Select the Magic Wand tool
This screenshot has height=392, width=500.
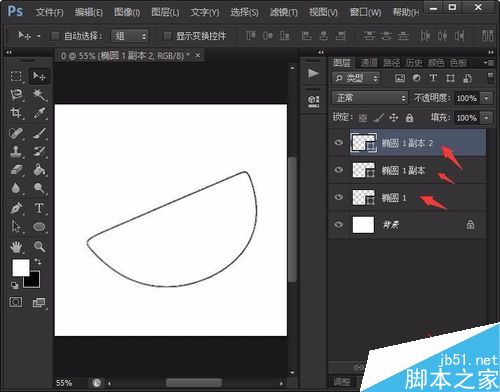coord(39,95)
